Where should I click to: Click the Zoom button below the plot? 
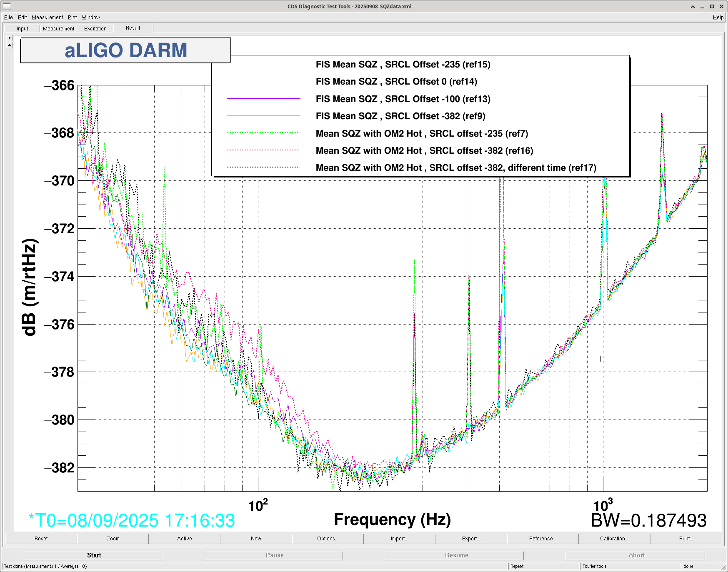click(x=113, y=539)
